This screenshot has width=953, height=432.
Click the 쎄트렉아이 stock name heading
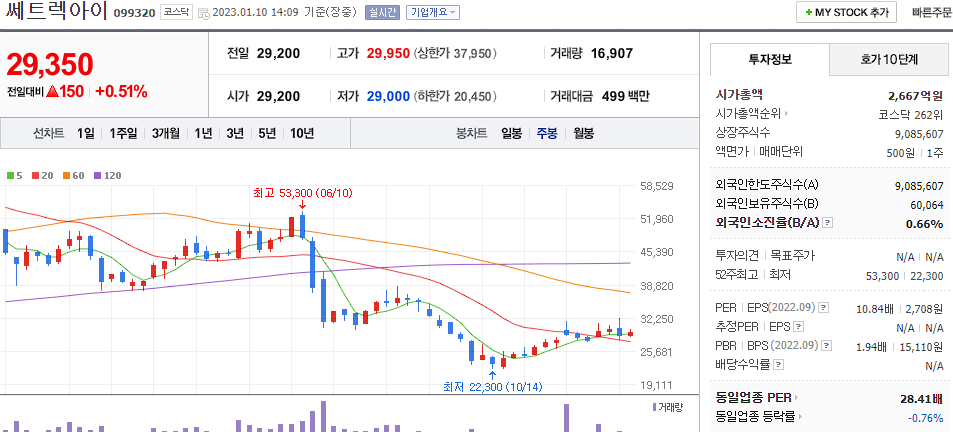click(57, 11)
